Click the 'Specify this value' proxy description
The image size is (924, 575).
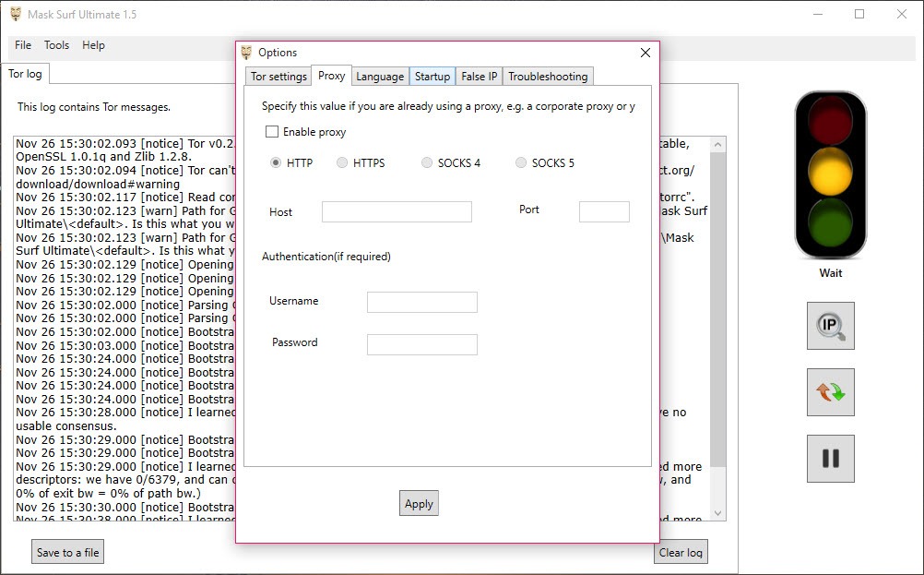pyautogui.click(x=448, y=106)
